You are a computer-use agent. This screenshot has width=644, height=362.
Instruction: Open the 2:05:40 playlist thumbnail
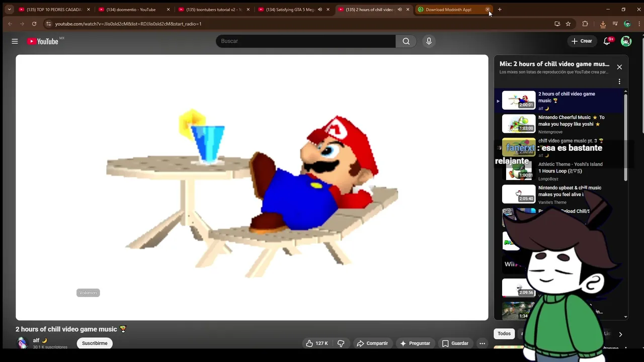point(519,194)
